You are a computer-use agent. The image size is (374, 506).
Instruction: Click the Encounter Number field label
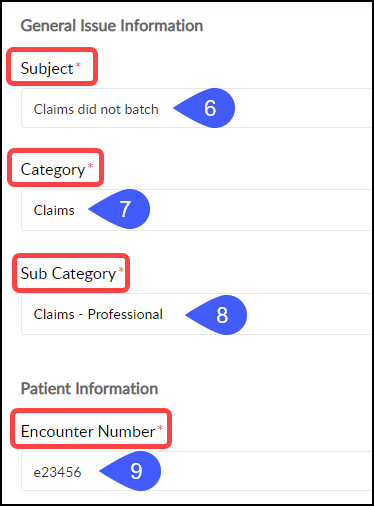tap(88, 431)
